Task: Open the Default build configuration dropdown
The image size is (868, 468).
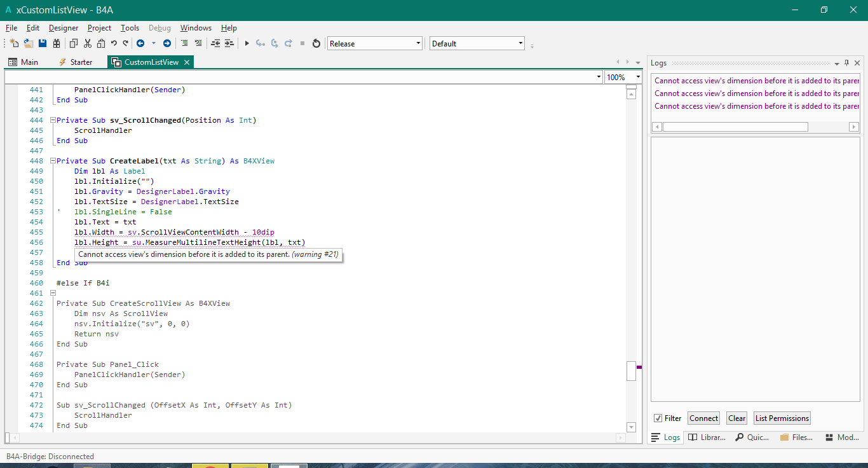Action: pyautogui.click(x=477, y=43)
